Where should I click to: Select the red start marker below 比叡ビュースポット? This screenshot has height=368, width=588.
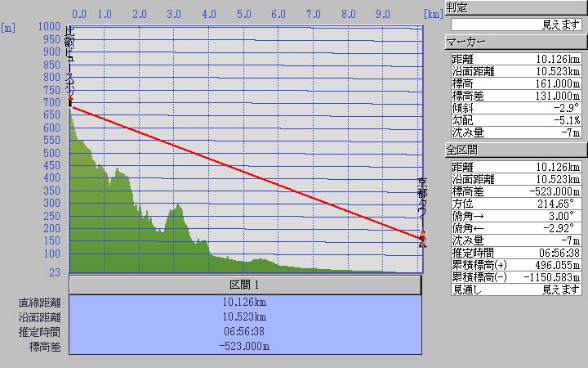click(70, 100)
